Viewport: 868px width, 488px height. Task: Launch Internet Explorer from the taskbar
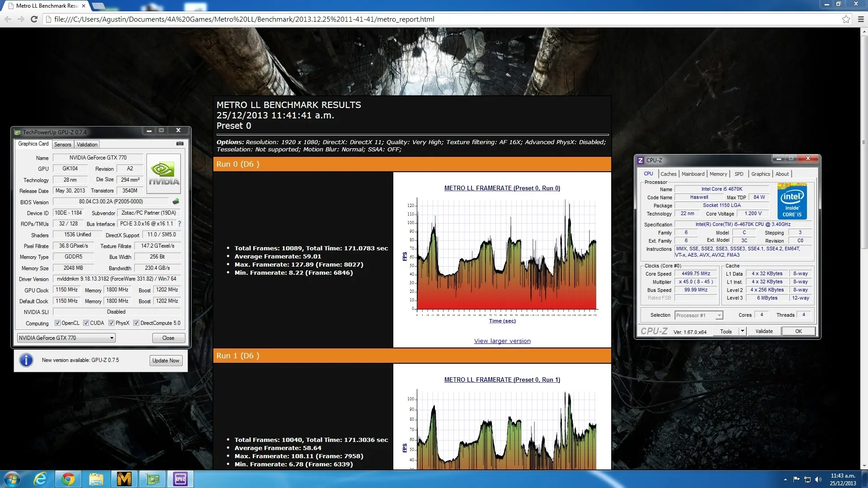[x=41, y=479]
